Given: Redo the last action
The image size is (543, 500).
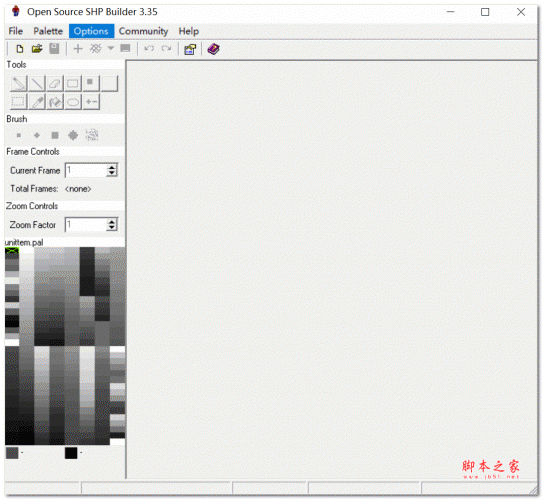Looking at the screenshot, I should click(167, 49).
